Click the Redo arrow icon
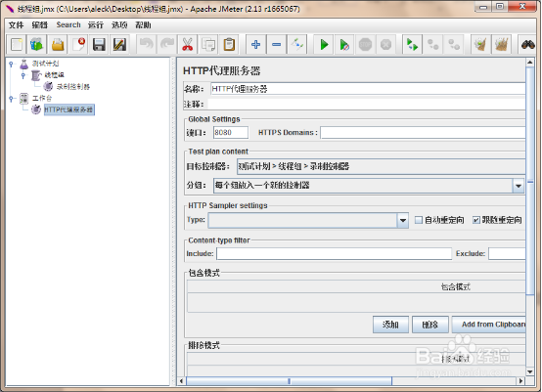Viewport: 542px width, 392px height. [x=167, y=45]
